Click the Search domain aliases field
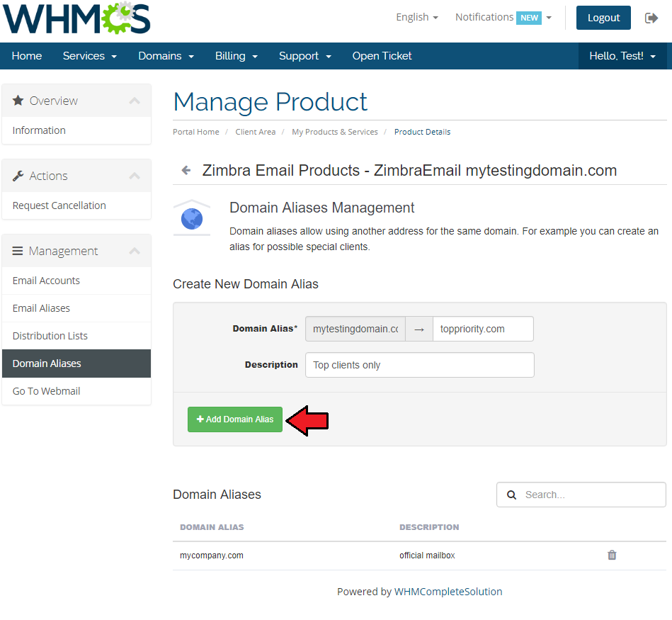Screen dimensions: 672x620 581,495
